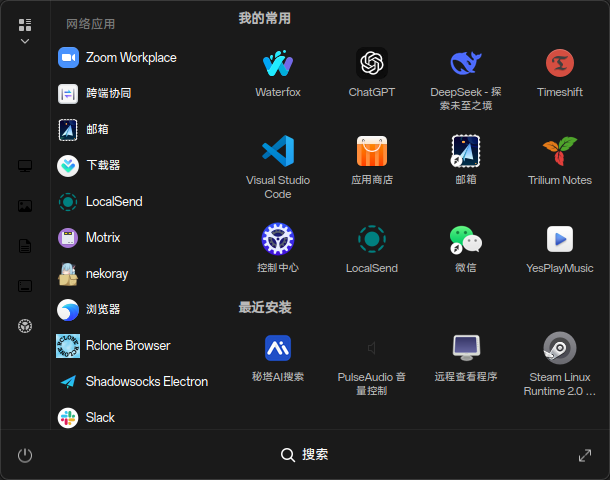This screenshot has height=480, width=610.
Task: Open the ChatGPT app
Action: (x=372, y=74)
